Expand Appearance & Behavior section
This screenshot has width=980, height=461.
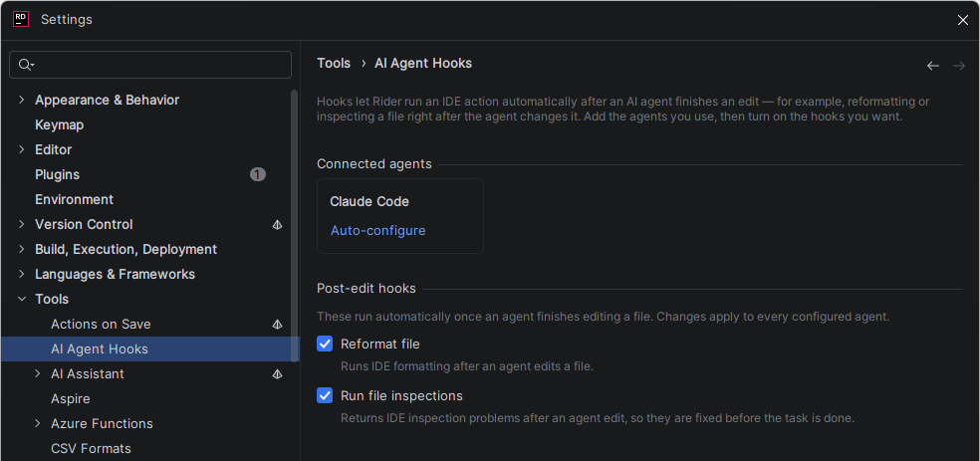click(22, 100)
